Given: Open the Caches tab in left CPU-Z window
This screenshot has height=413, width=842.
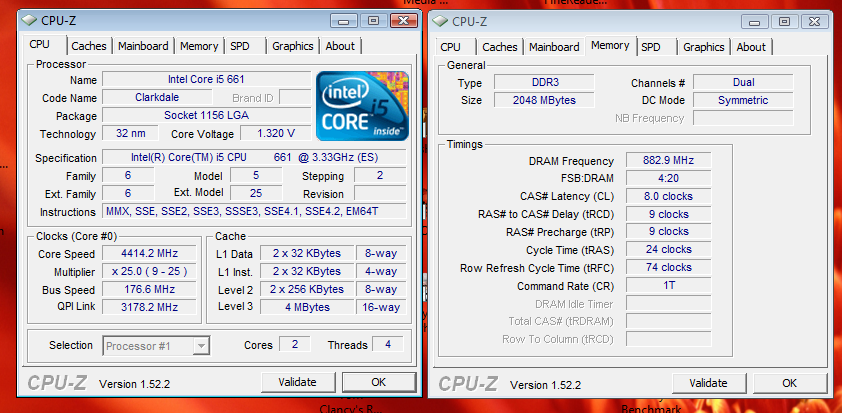Looking at the screenshot, I should click(x=89, y=46).
